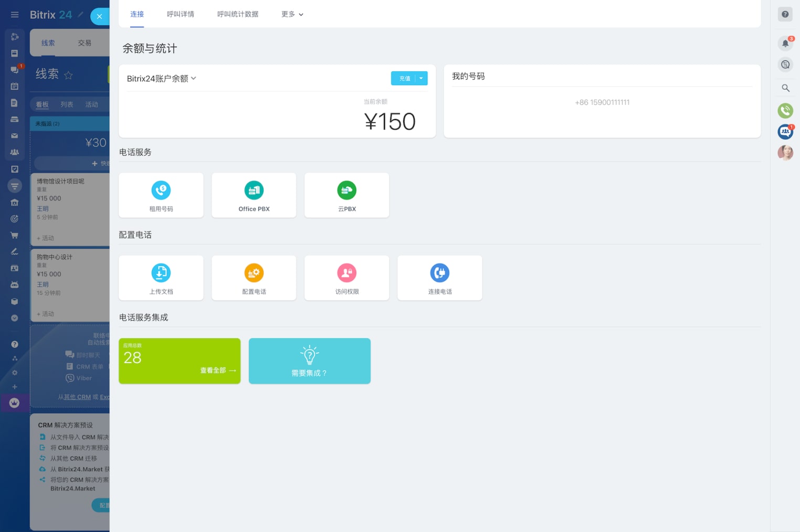
Task: Open 配置电话 telephony settings tile
Action: tap(254, 278)
